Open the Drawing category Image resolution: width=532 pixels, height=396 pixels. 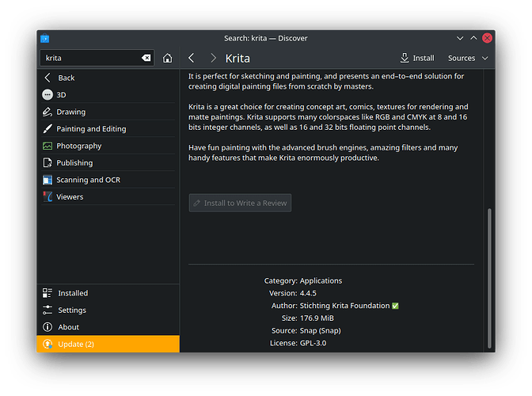coord(108,112)
